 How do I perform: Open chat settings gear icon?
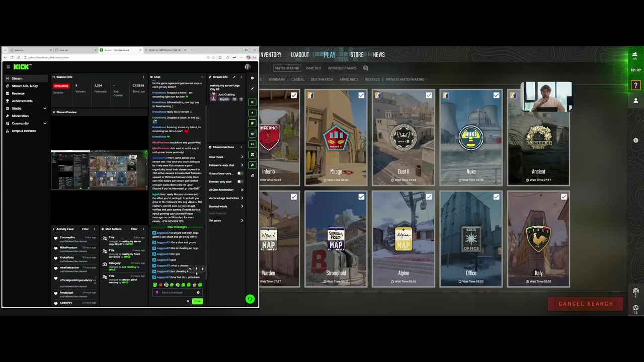[x=188, y=301]
